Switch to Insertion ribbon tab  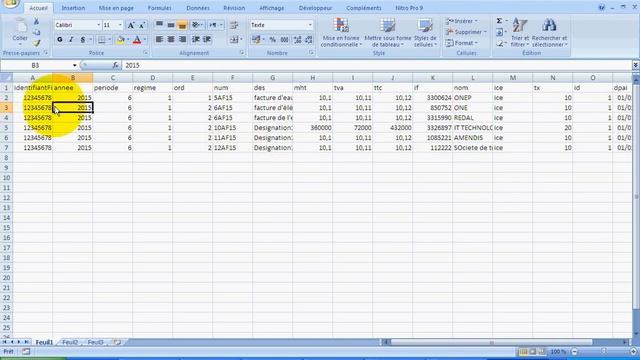click(73, 8)
